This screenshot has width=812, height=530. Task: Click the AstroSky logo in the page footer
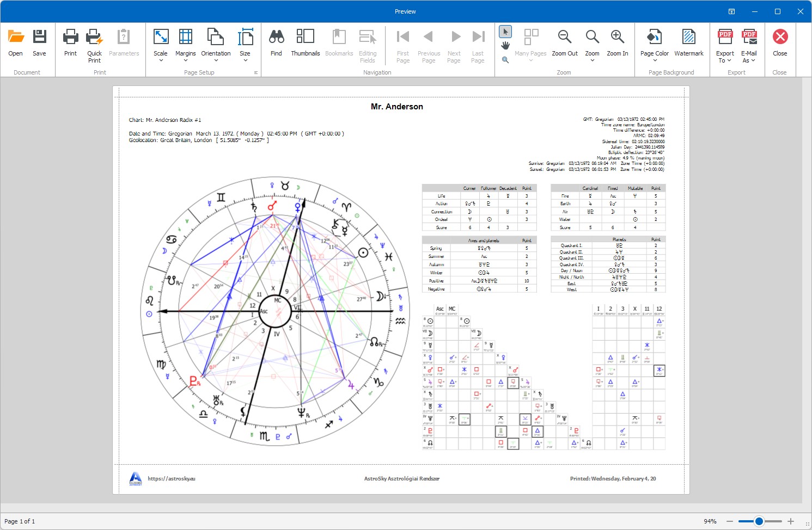pyautogui.click(x=136, y=479)
